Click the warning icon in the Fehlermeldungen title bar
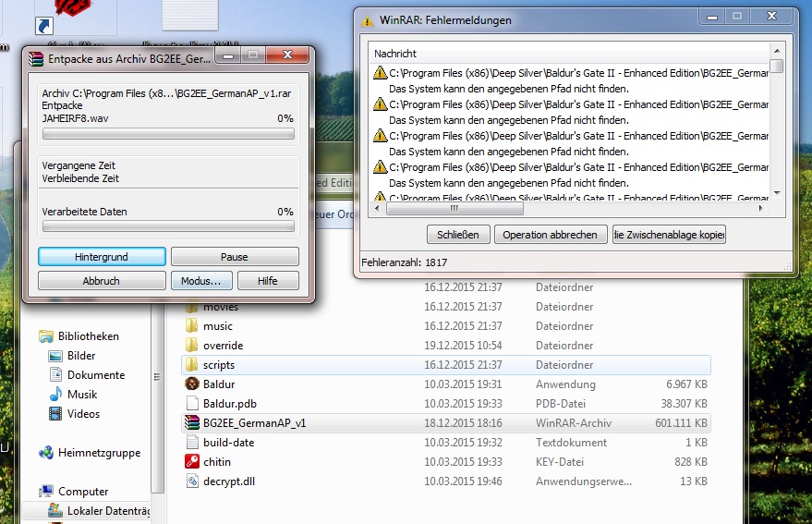Screen dimensions: 812x524 click(x=367, y=20)
